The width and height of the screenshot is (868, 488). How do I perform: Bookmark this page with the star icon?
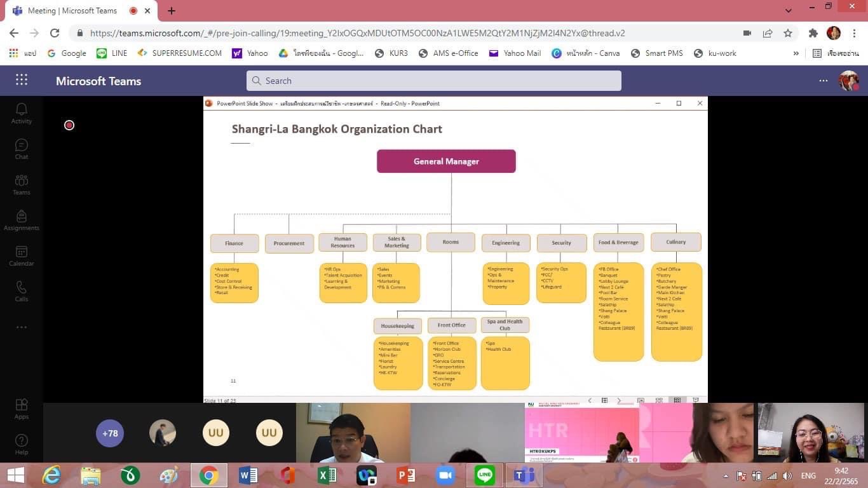pos(788,33)
